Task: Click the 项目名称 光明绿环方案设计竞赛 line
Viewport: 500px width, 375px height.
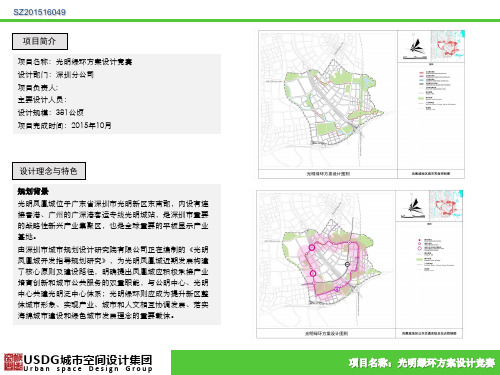Action: click(x=75, y=62)
